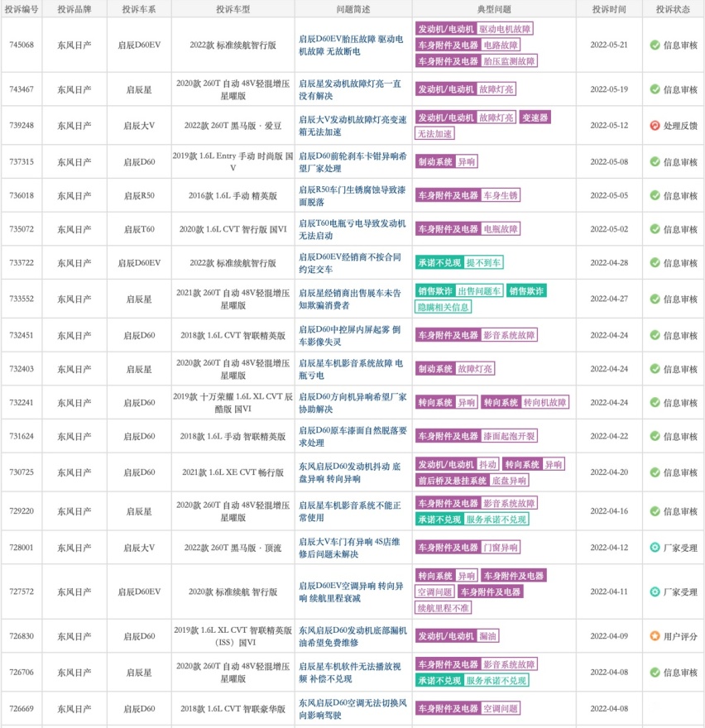
Task: Click the '典型问题' column header
Action: 494,9
